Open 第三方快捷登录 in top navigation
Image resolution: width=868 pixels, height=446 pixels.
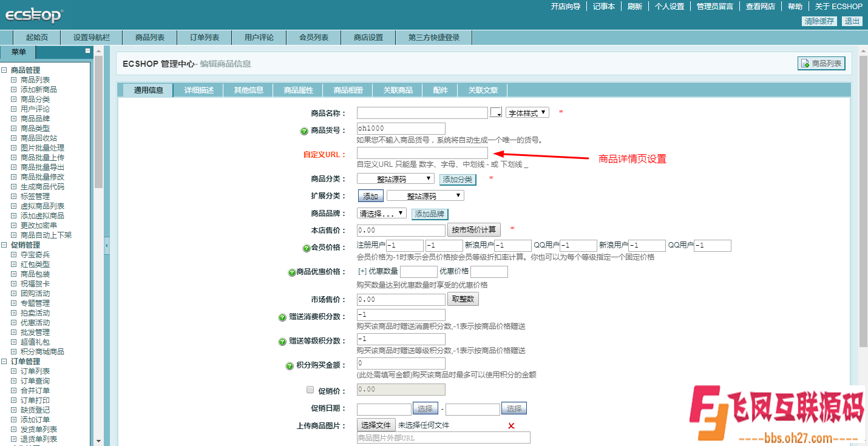tap(434, 38)
